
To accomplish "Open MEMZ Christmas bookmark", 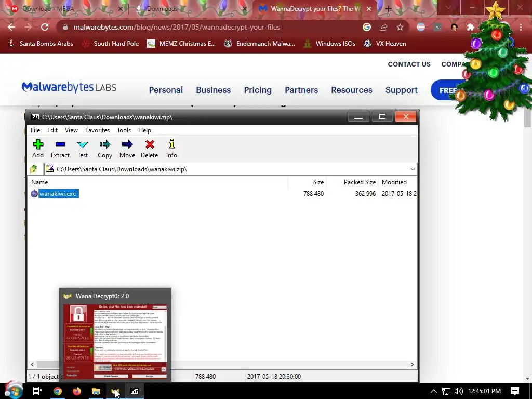I will (x=181, y=44).
